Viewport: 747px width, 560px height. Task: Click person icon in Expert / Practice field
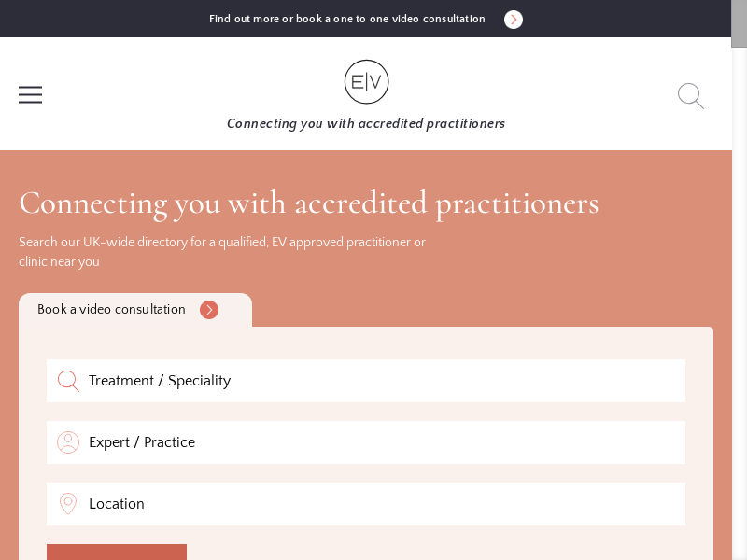68,442
